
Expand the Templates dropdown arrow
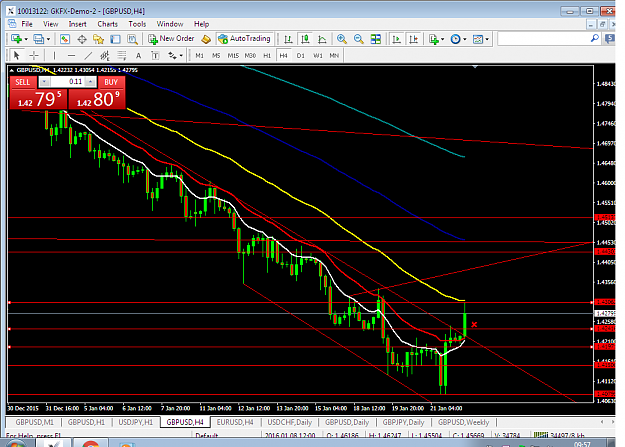click(x=487, y=39)
